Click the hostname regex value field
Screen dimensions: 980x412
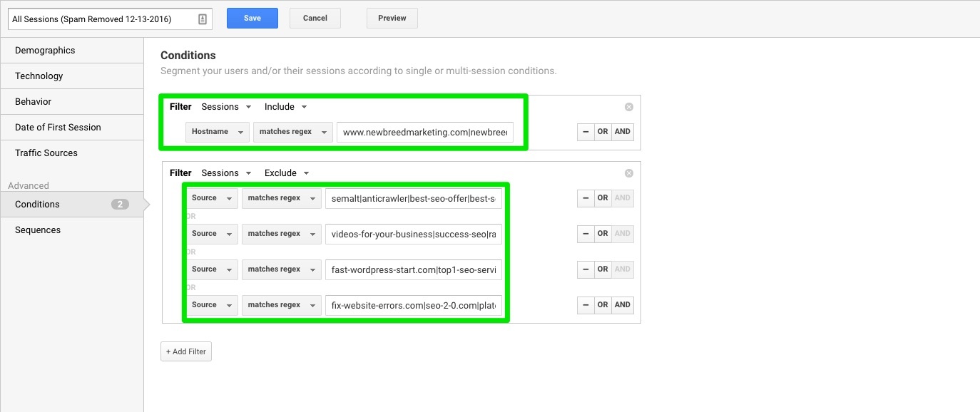[x=426, y=133]
